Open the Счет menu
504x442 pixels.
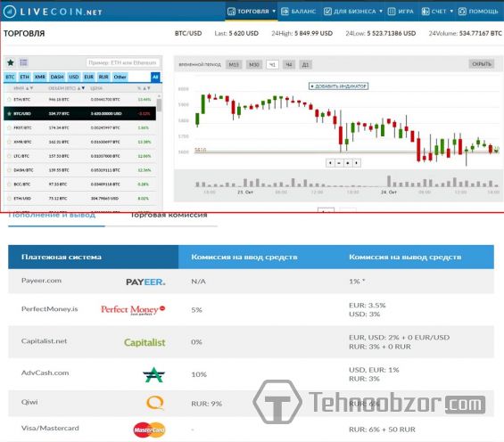(437, 12)
